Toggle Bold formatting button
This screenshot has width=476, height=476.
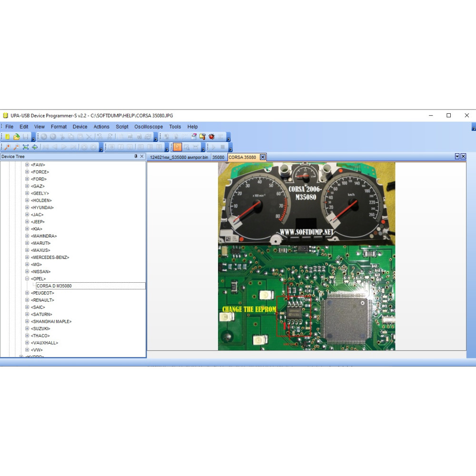[x=112, y=147]
